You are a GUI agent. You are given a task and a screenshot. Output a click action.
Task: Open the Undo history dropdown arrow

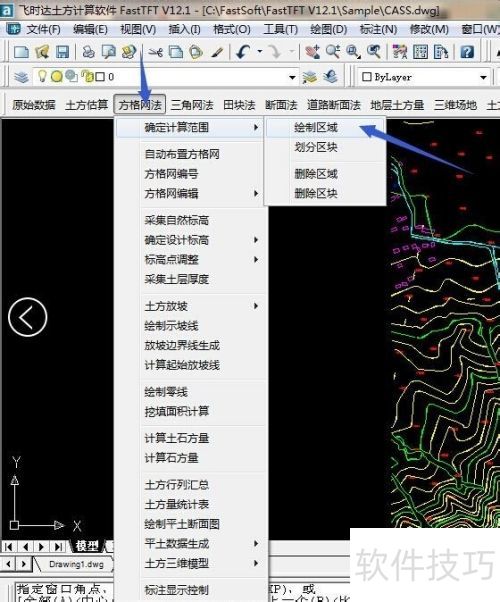click(x=260, y=51)
